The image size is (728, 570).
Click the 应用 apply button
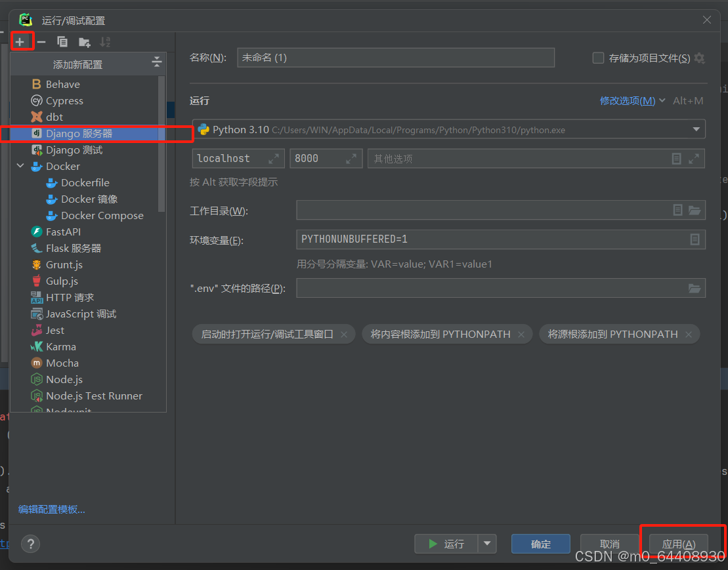(x=679, y=544)
